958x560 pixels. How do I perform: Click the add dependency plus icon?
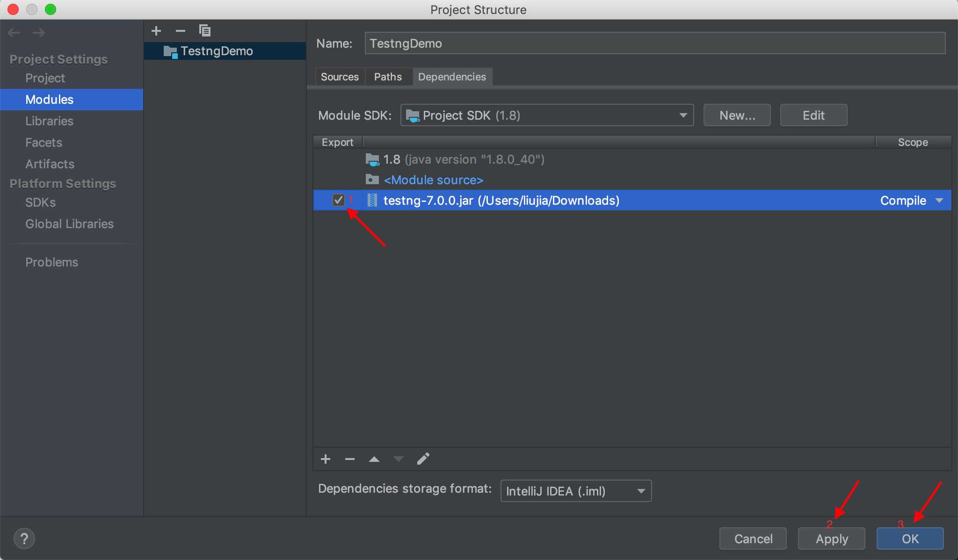pos(325,459)
